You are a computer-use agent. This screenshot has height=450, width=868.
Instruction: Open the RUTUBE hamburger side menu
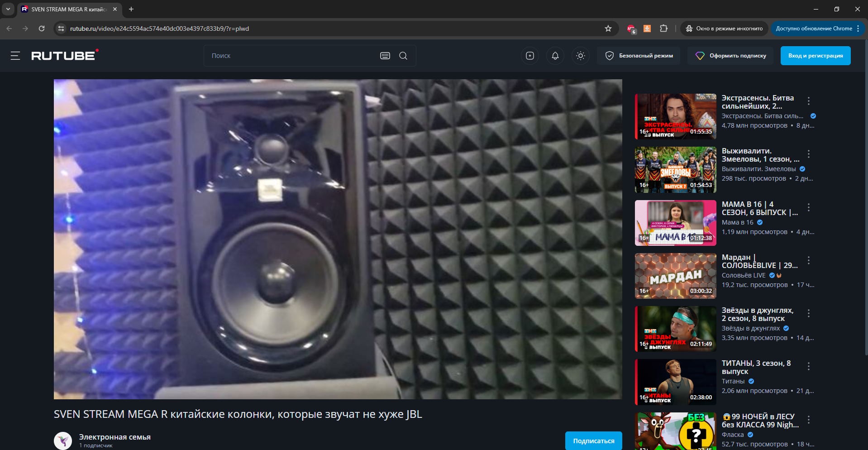pyautogui.click(x=15, y=56)
